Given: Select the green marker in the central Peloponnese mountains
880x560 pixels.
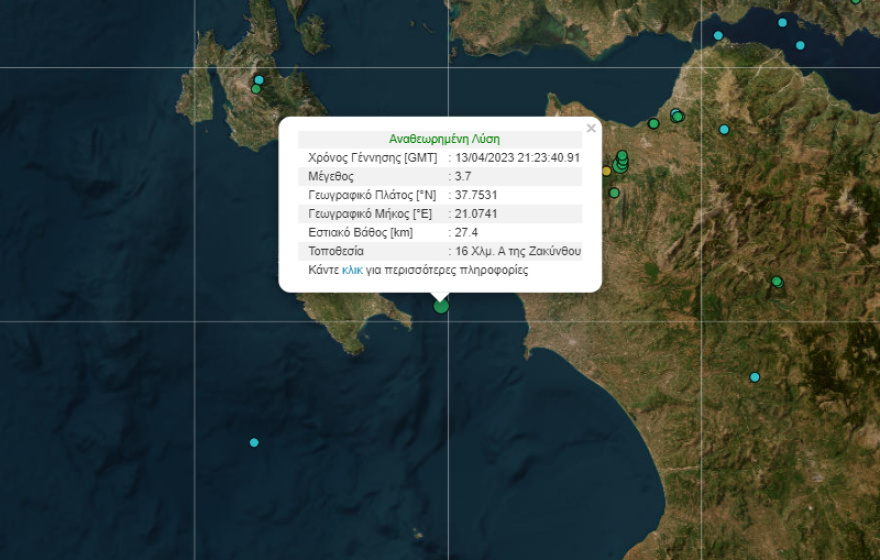Looking at the screenshot, I should [777, 281].
